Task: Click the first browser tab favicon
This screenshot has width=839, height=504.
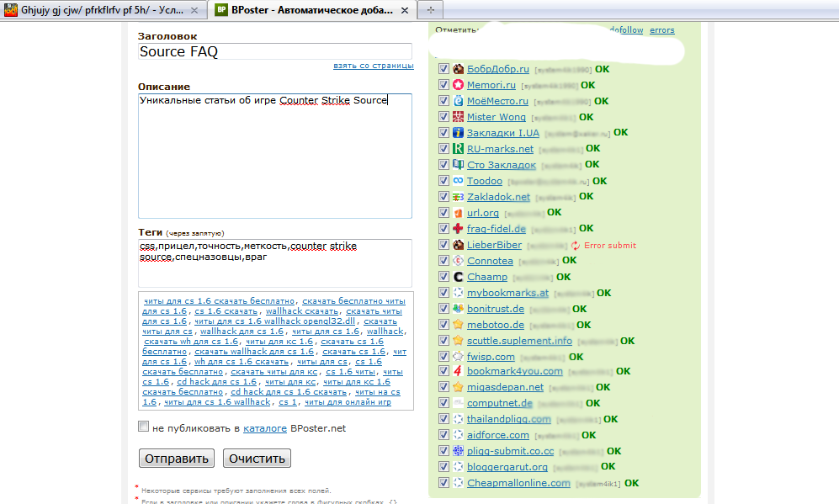Action: coord(11,9)
